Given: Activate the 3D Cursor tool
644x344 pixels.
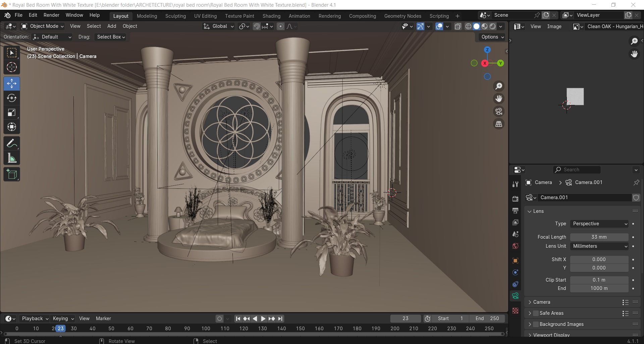Looking at the screenshot, I should [12, 67].
